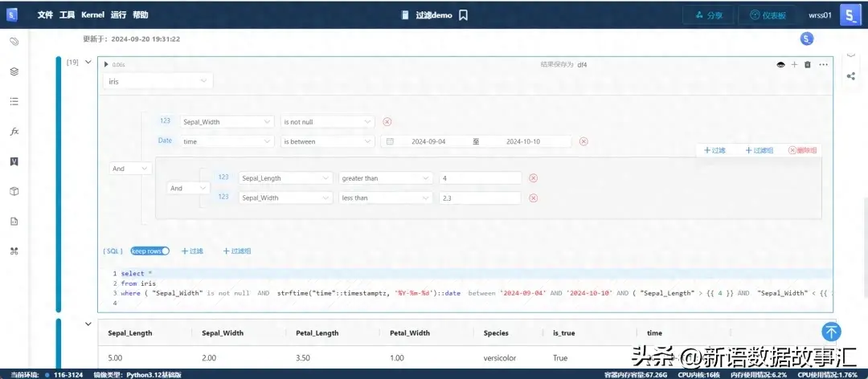This screenshot has height=379, width=868.
Task: Open the cell's three-dot more menu
Action: coord(824,65)
